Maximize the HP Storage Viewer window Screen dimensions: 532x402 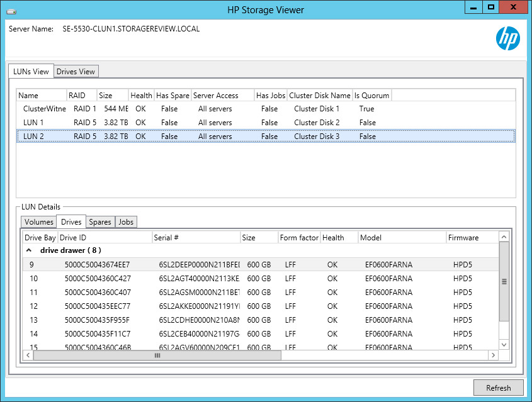(x=491, y=7)
